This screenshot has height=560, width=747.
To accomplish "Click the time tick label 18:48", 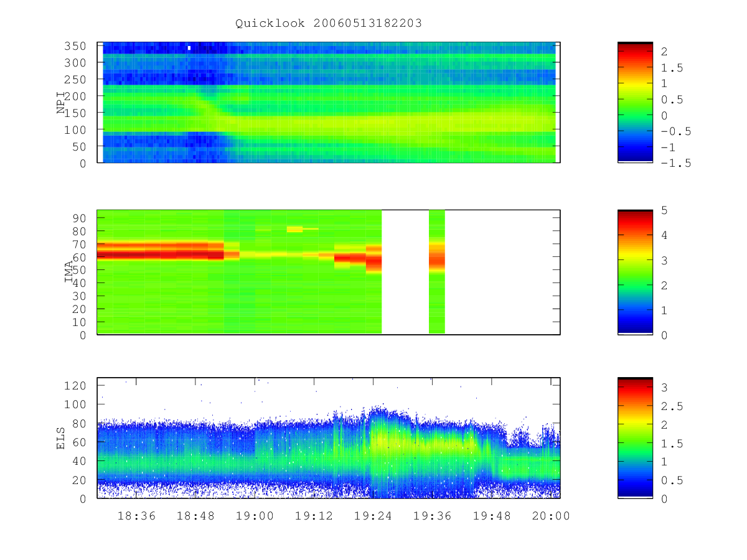I will pos(195,516).
